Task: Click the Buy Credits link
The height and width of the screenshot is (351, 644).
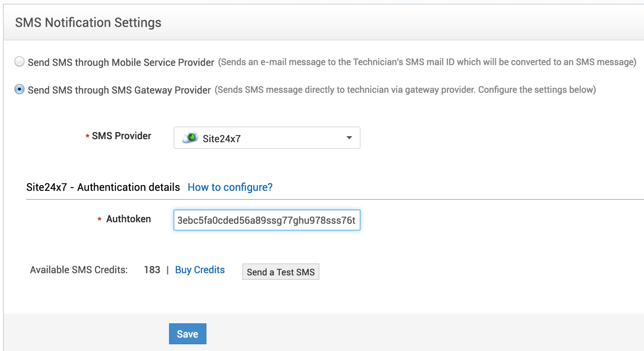Action: [200, 270]
